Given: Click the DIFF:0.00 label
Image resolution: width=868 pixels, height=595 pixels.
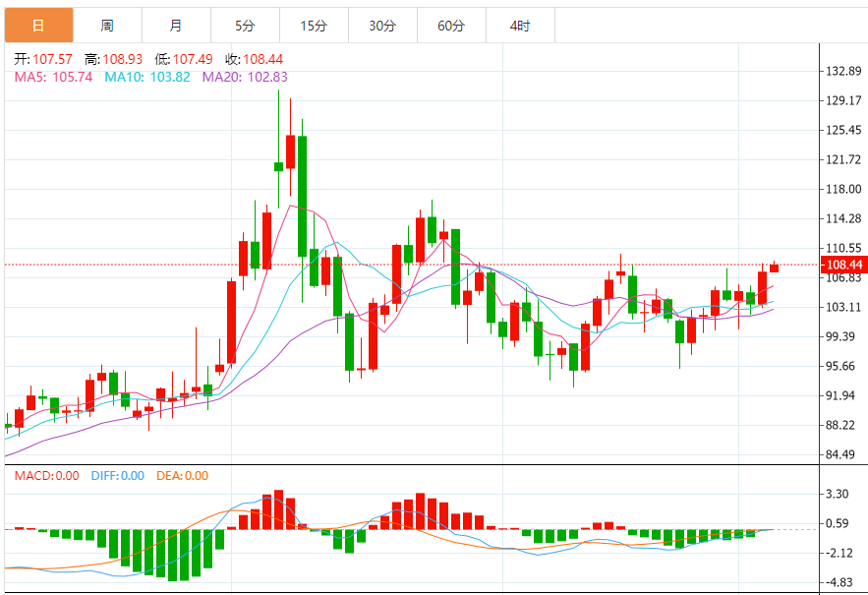Looking at the screenshot, I should click(x=117, y=476).
